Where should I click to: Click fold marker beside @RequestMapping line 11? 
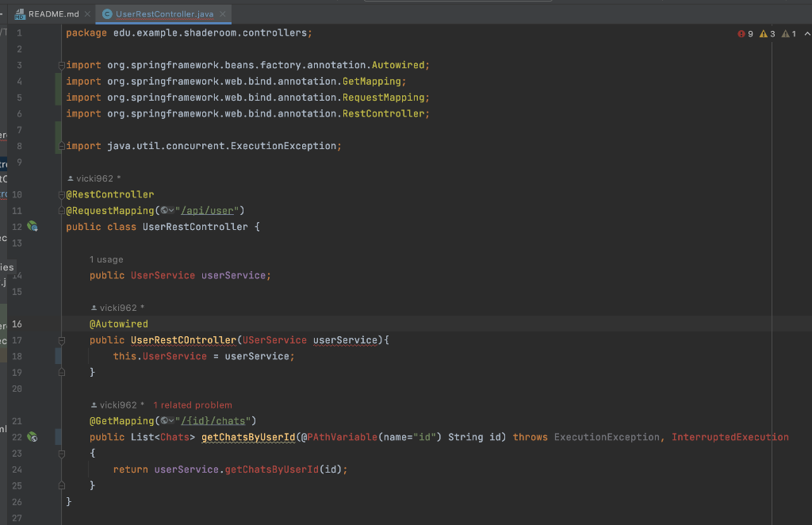click(x=62, y=211)
